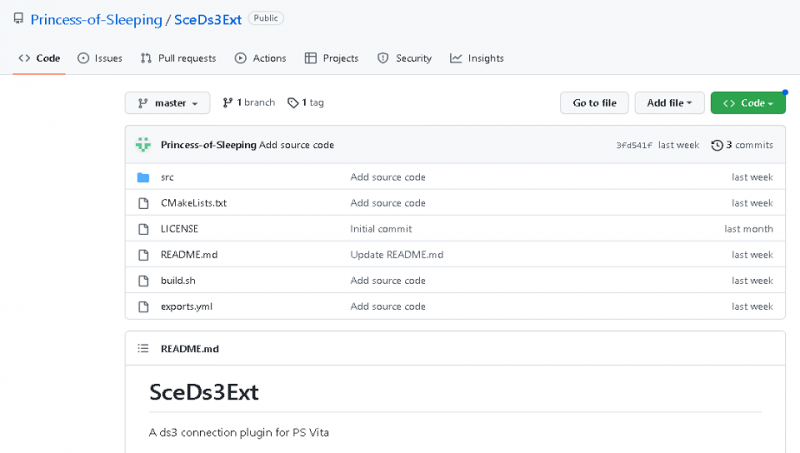Click the src folder icon
Image resolution: width=800 pixels, height=453 pixels.
143,178
